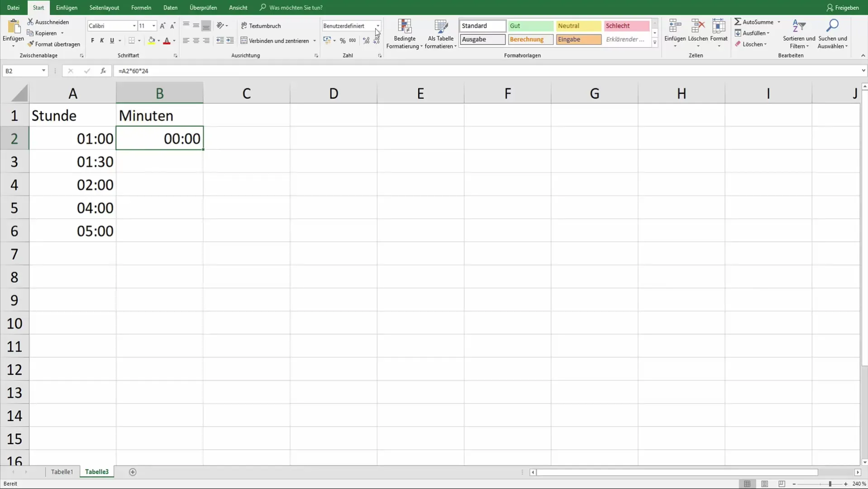Apply thousands separator 000 icon

click(x=353, y=40)
